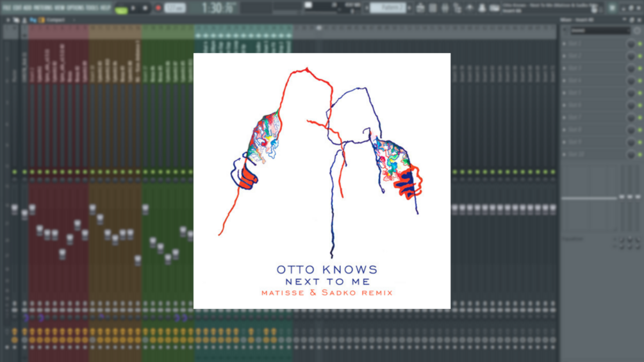
Task: Open the HELP menu
Action: point(106,8)
